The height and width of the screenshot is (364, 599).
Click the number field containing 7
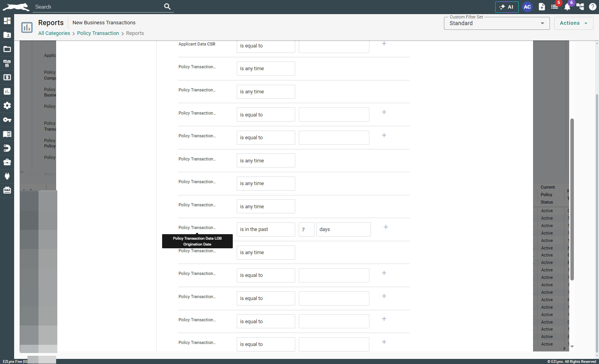(x=307, y=229)
